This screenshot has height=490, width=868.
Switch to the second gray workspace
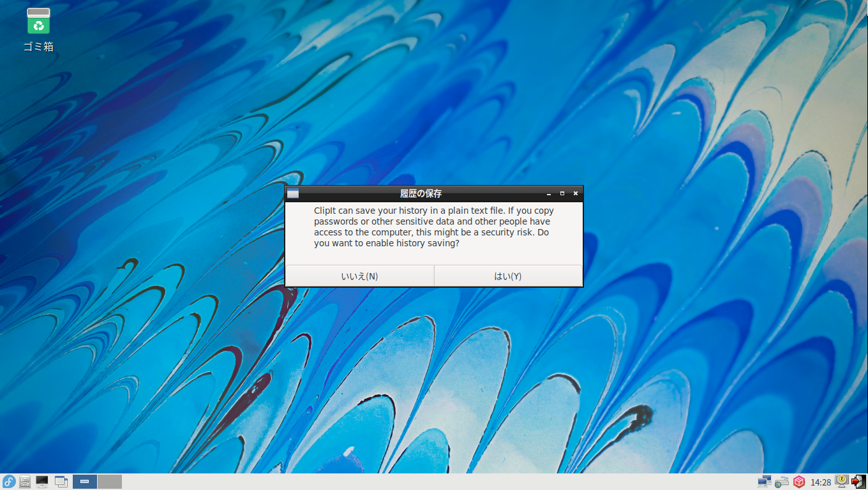click(x=110, y=482)
